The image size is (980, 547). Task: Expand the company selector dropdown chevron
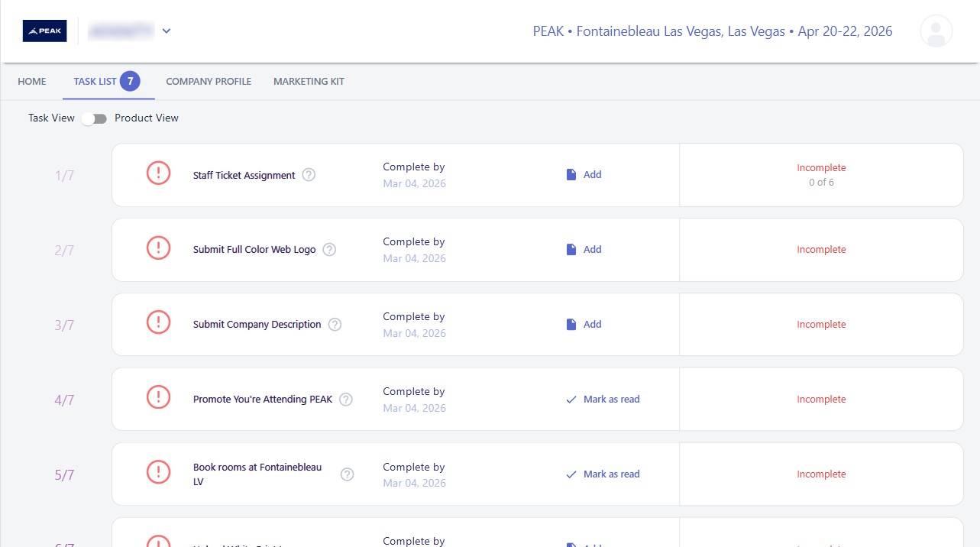pyautogui.click(x=167, y=31)
